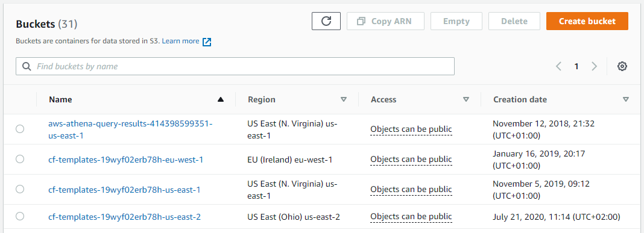644x233 pixels.
Task: Open the Learn more link
Action: pos(180,42)
